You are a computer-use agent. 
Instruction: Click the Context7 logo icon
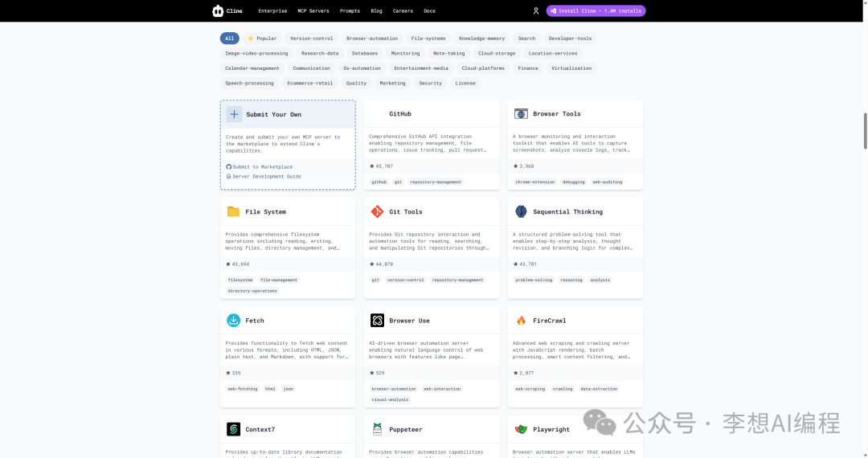[234, 429]
